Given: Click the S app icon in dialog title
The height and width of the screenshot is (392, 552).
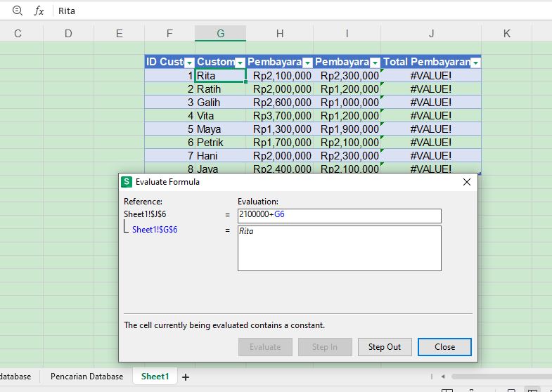Looking at the screenshot, I should coord(127,182).
